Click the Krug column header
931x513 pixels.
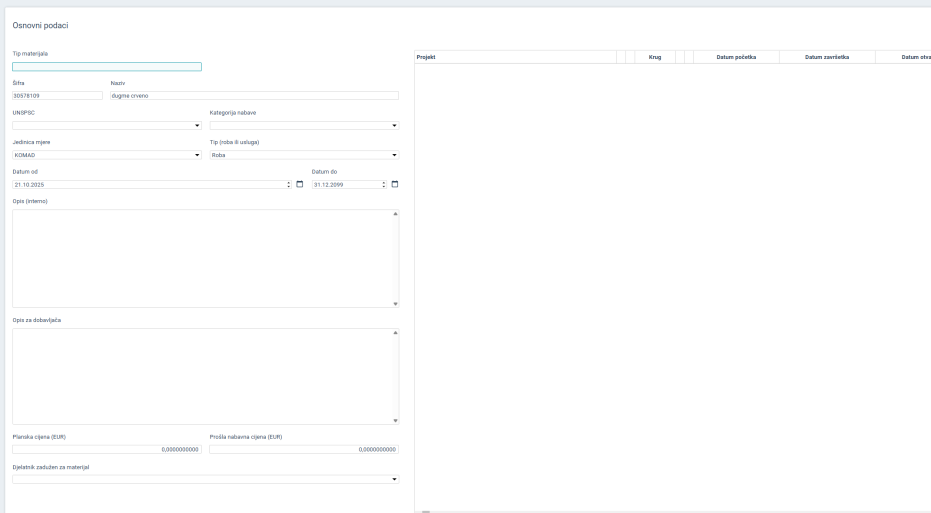(x=655, y=57)
